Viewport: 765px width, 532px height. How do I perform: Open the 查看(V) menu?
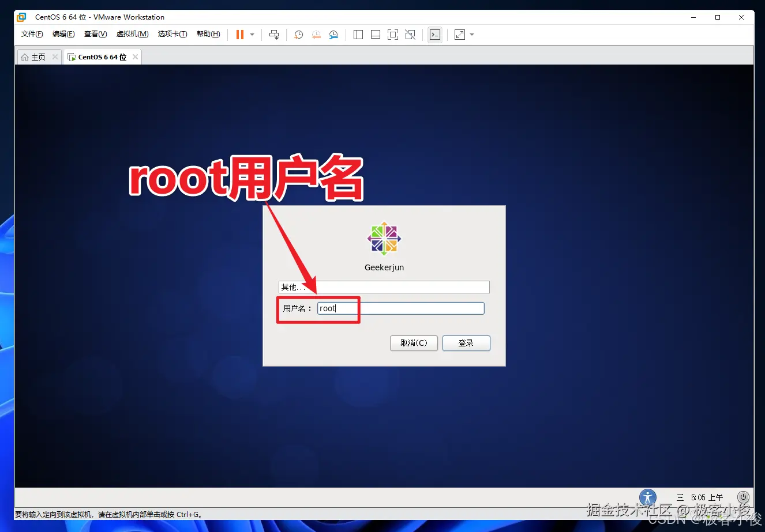[x=95, y=34]
